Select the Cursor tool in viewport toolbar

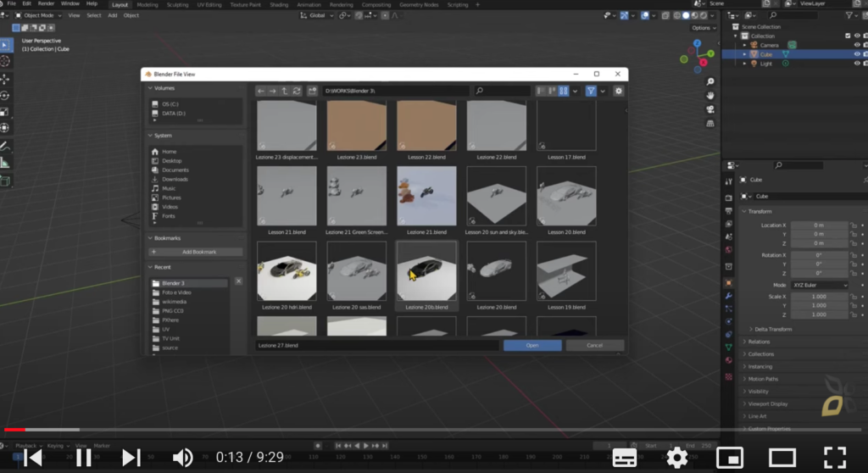click(6, 61)
